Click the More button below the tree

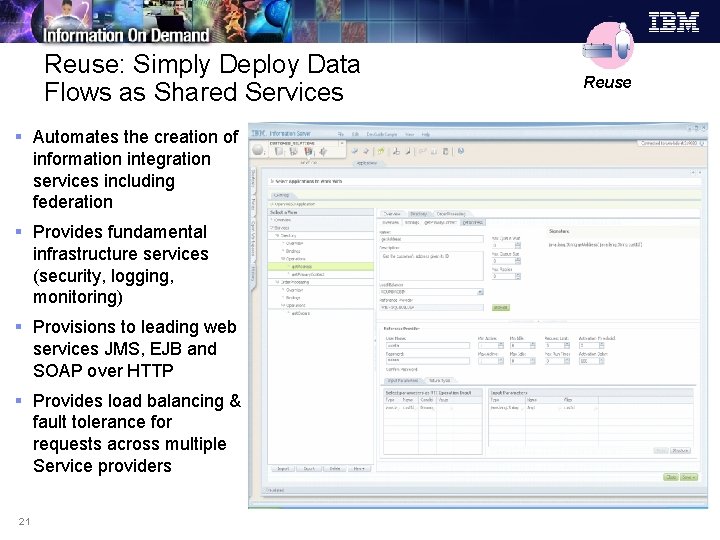point(359,469)
